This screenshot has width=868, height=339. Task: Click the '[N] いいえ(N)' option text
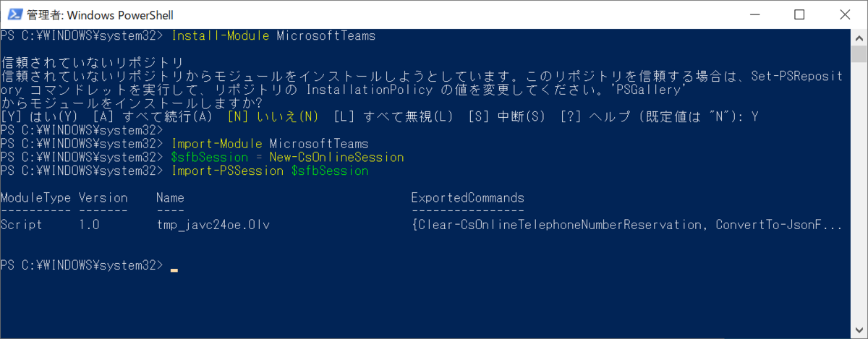[x=273, y=116]
